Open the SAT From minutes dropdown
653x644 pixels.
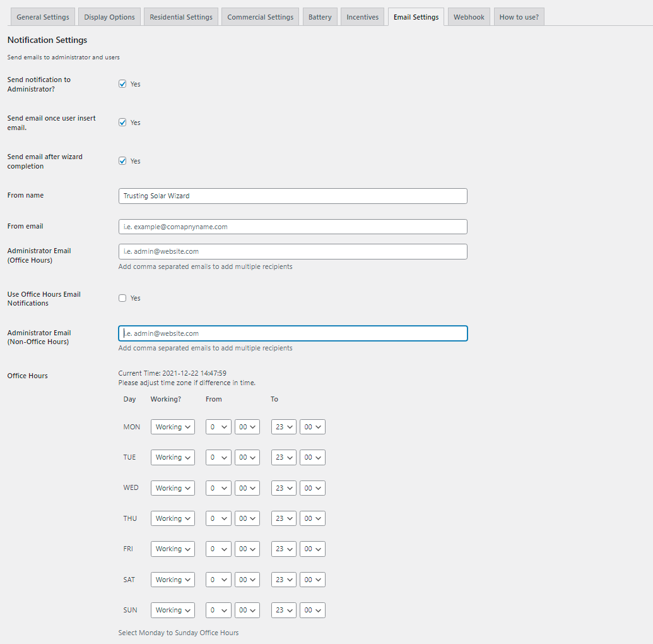pos(247,580)
